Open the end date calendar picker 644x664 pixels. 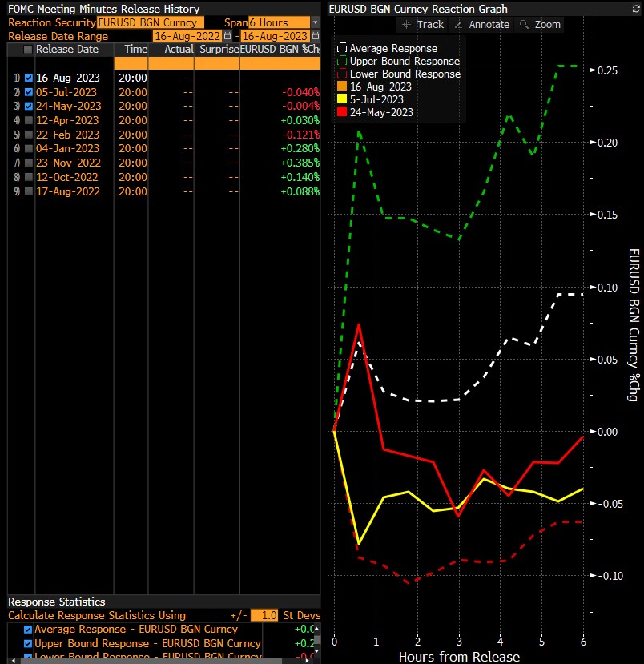314,36
